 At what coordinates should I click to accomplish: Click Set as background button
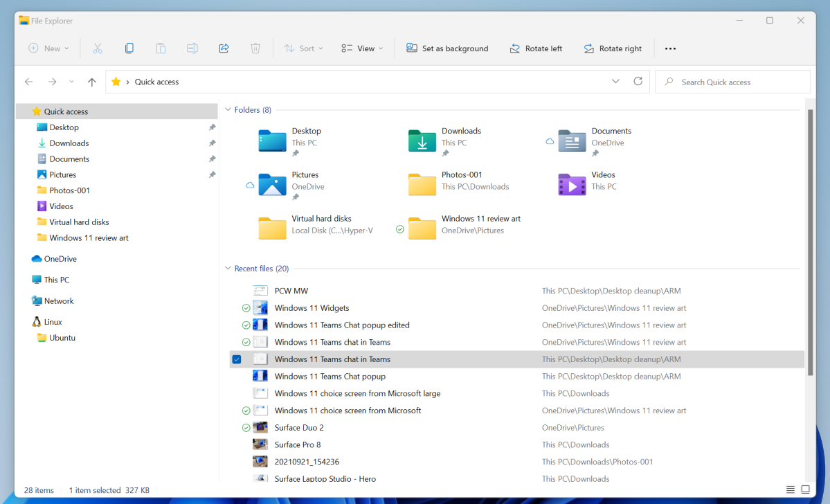[x=447, y=48]
